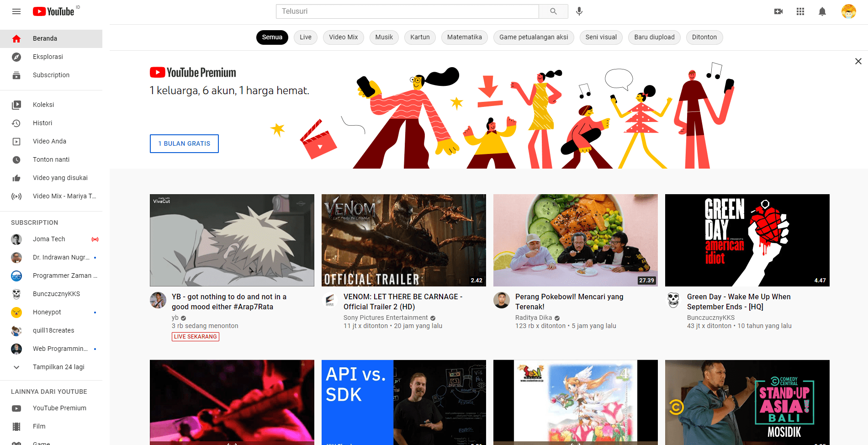Viewport: 868px width, 445px height.
Task: Select the Seni visual chip
Action: coord(601,37)
